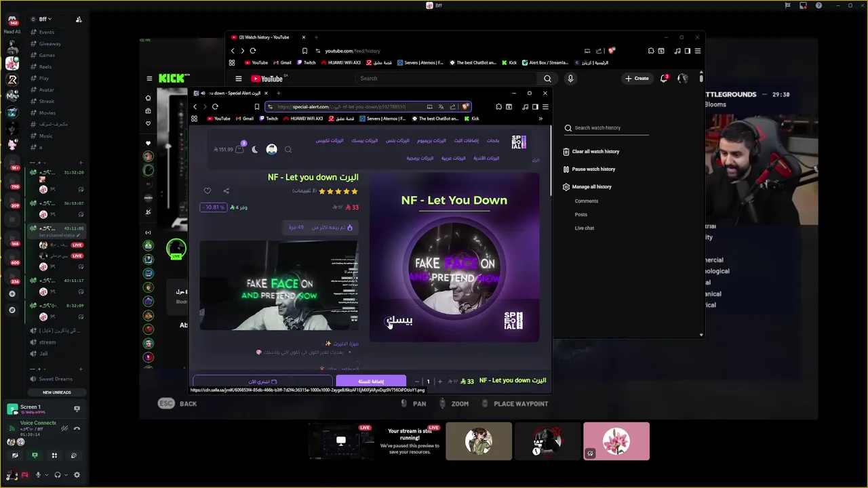Disconnect from the voice channel

77,428
